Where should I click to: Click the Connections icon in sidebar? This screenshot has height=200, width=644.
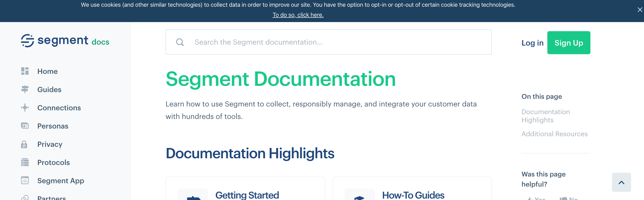[25, 107]
